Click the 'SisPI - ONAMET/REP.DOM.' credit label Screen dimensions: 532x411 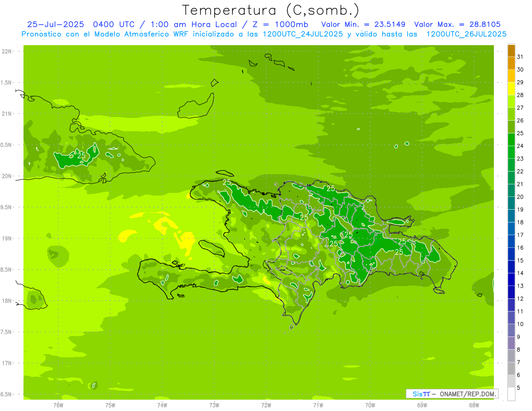point(452,394)
